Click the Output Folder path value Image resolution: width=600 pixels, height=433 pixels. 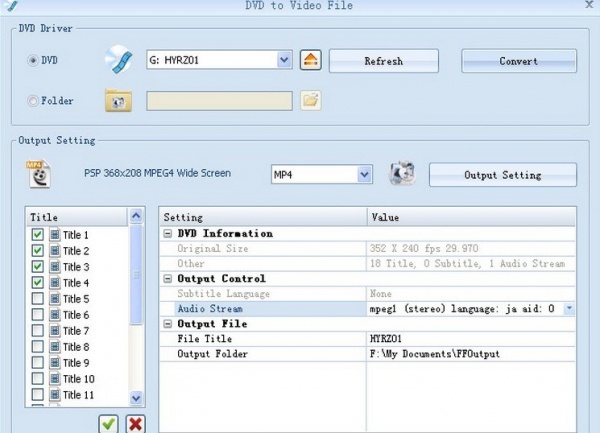(x=433, y=354)
